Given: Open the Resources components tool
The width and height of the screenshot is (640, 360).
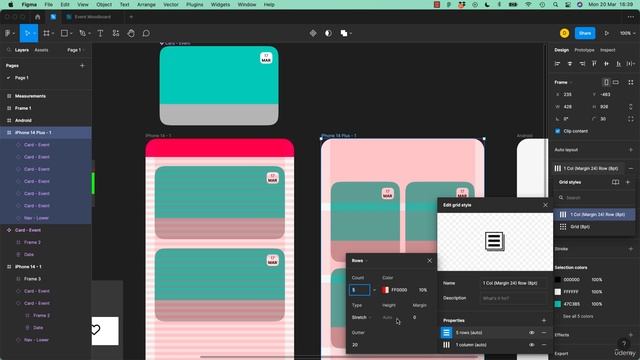Looking at the screenshot, I should point(116,33).
